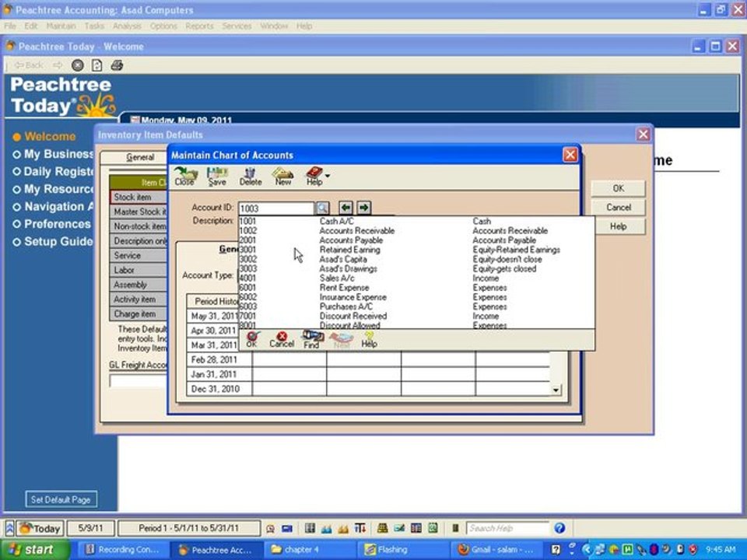Click Help icon in account lookup list
Image resolution: width=747 pixels, height=560 pixels.
click(369, 340)
